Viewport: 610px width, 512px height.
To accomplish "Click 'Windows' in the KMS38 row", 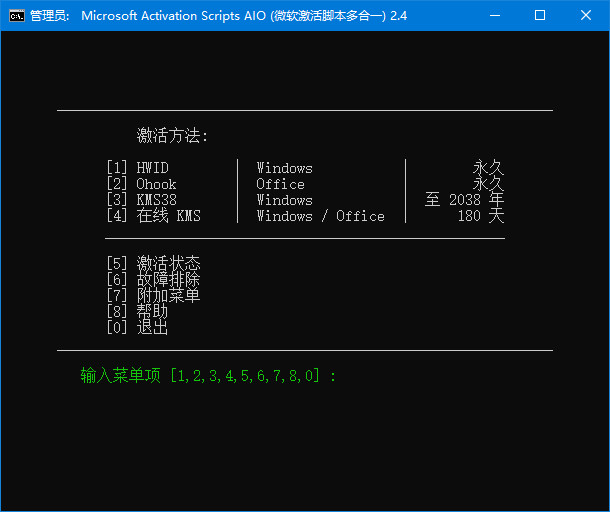I will tap(284, 200).
